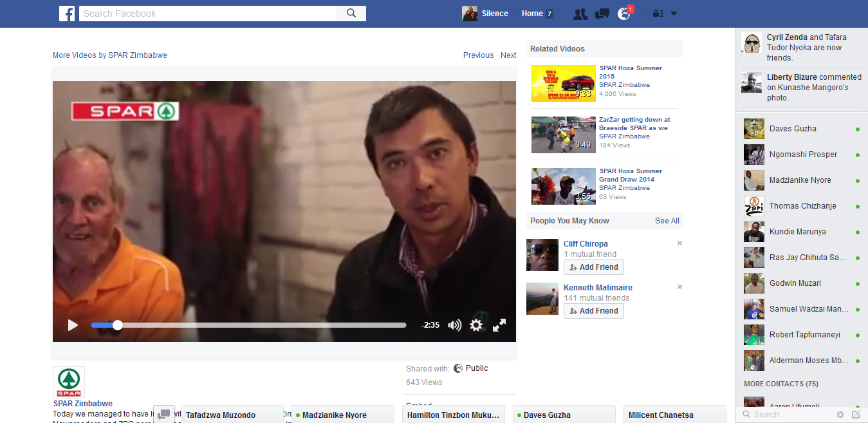The image size is (868, 423).
Task: Mute the video volume
Action: [454, 325]
